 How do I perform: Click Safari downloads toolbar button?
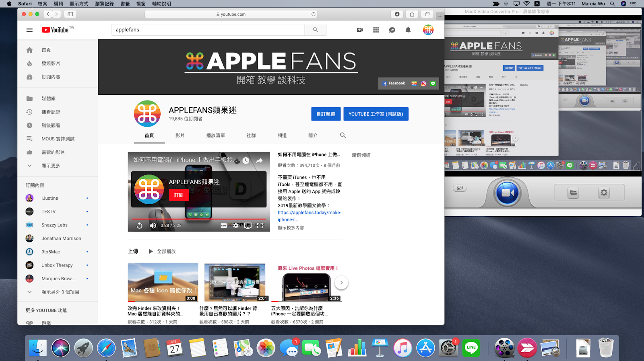(397, 14)
